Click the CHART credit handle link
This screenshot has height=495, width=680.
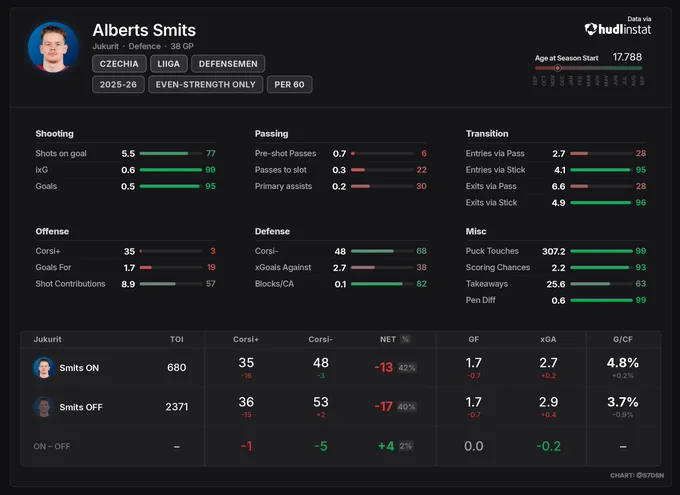click(637, 475)
